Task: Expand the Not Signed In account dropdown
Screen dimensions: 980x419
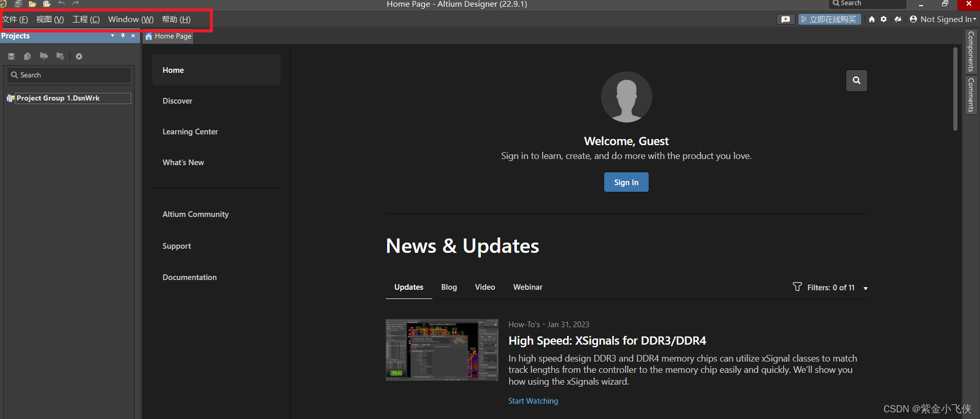Action: point(943,19)
